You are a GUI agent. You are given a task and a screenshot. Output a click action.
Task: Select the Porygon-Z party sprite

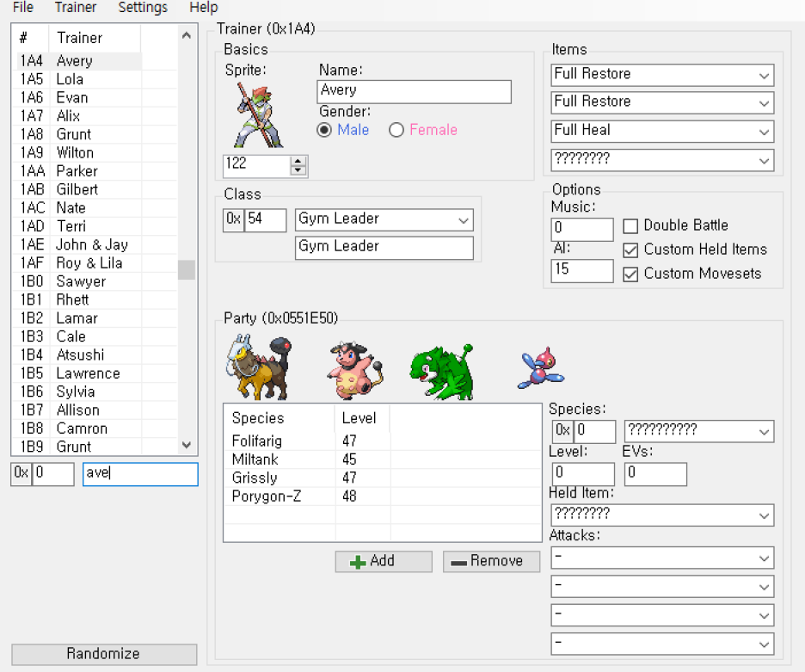tap(540, 368)
